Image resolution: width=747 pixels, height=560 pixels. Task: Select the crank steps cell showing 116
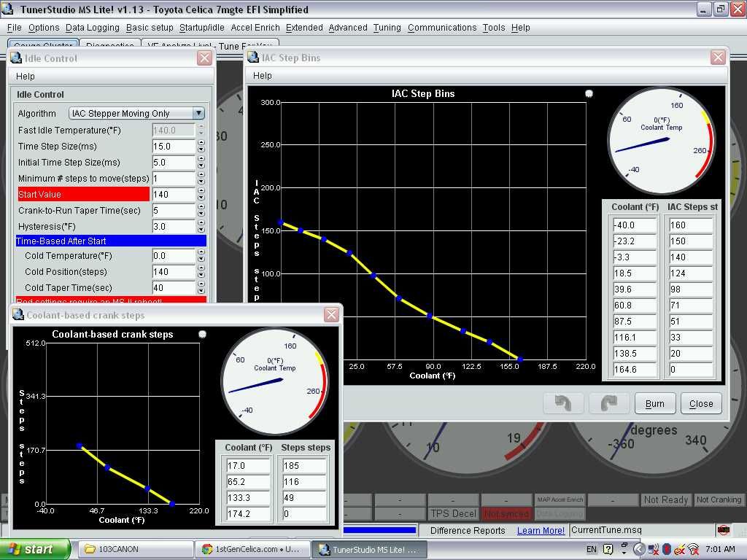click(x=304, y=482)
